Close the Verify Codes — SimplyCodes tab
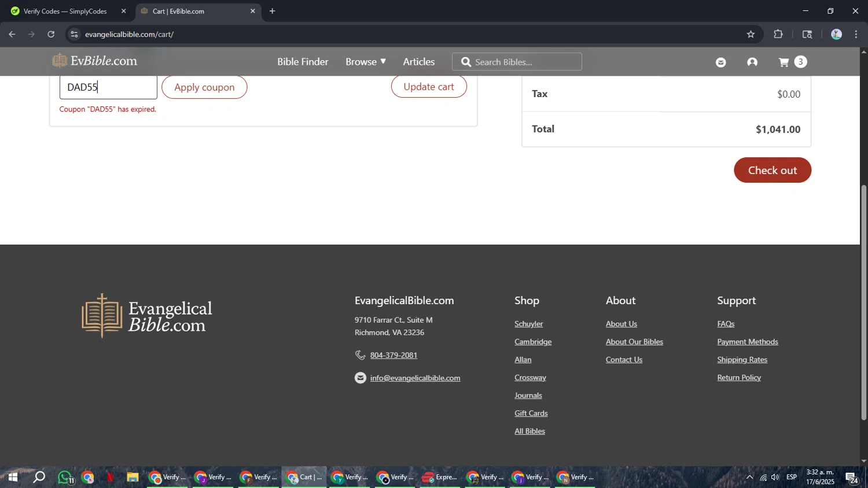 pos(123,11)
